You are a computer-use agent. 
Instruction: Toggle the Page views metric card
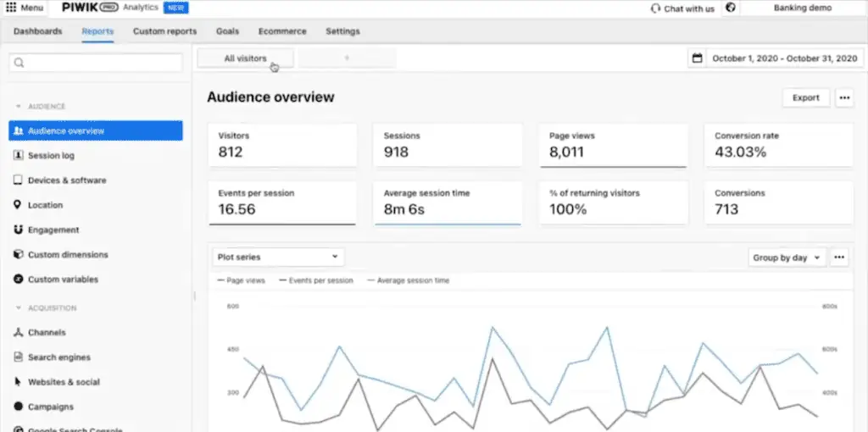[x=612, y=145]
